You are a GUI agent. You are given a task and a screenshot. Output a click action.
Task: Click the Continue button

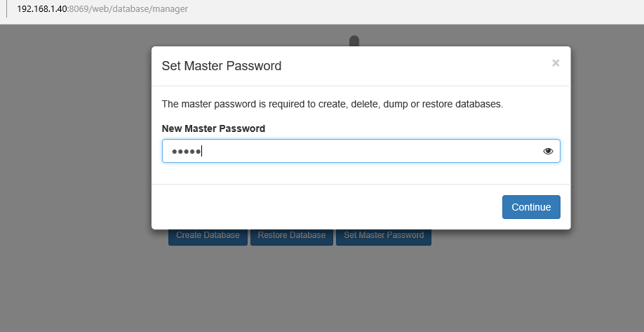point(531,207)
